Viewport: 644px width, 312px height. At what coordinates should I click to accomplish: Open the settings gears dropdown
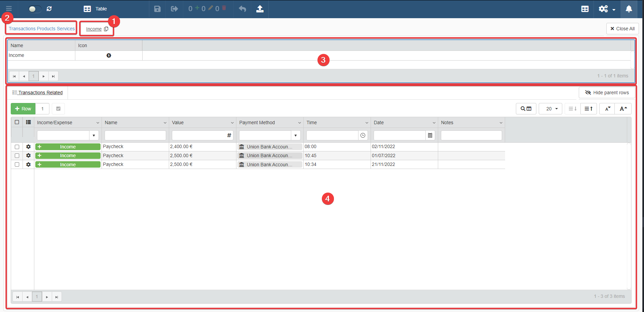[x=607, y=9]
